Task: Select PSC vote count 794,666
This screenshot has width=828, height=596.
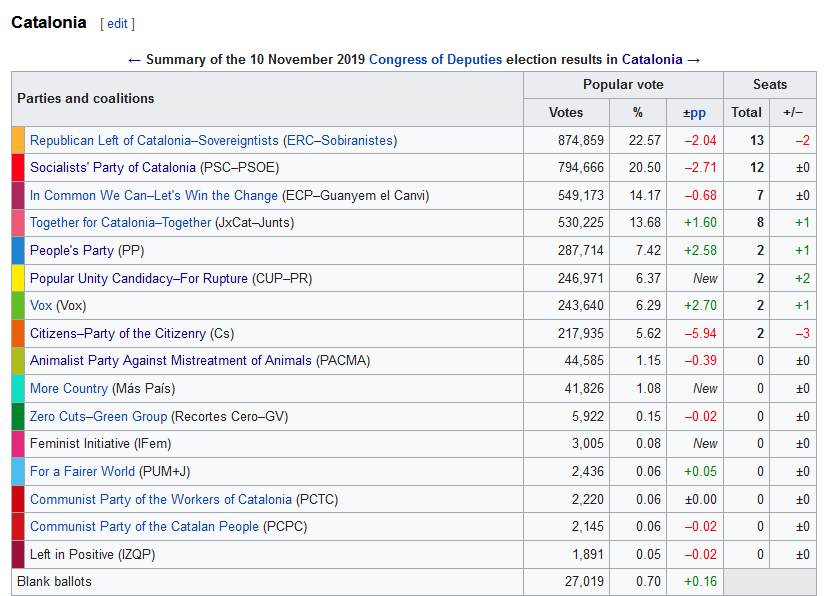Action: pyautogui.click(x=580, y=168)
